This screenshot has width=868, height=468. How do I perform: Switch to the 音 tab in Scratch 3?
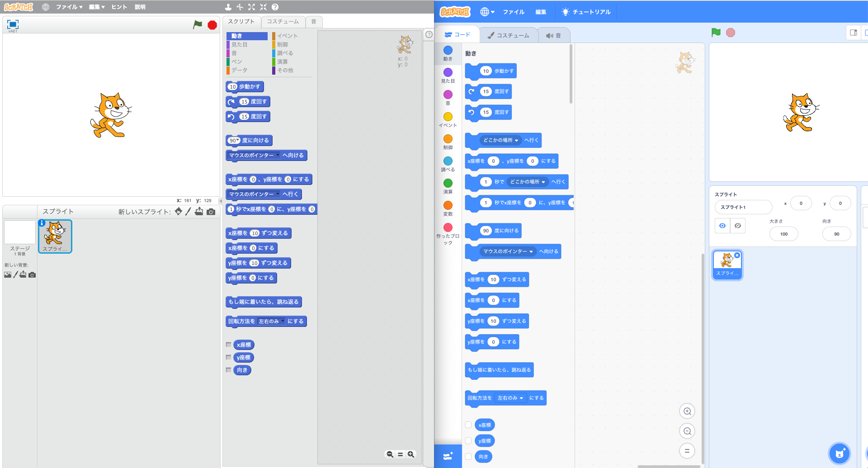[x=553, y=35]
